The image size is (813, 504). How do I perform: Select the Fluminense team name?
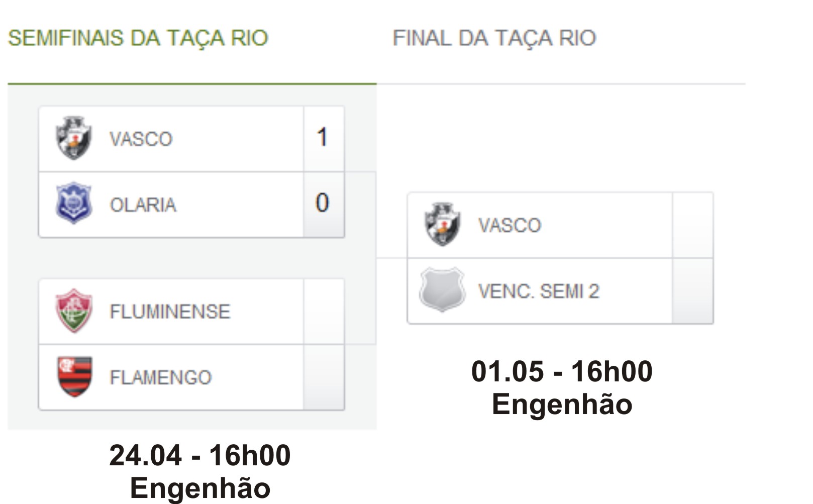(x=170, y=312)
